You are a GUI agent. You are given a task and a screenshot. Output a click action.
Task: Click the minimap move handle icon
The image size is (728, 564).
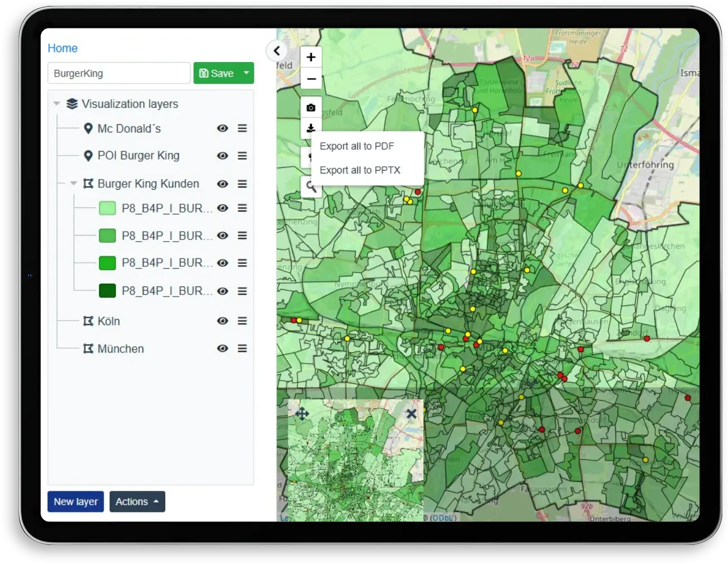(x=302, y=413)
